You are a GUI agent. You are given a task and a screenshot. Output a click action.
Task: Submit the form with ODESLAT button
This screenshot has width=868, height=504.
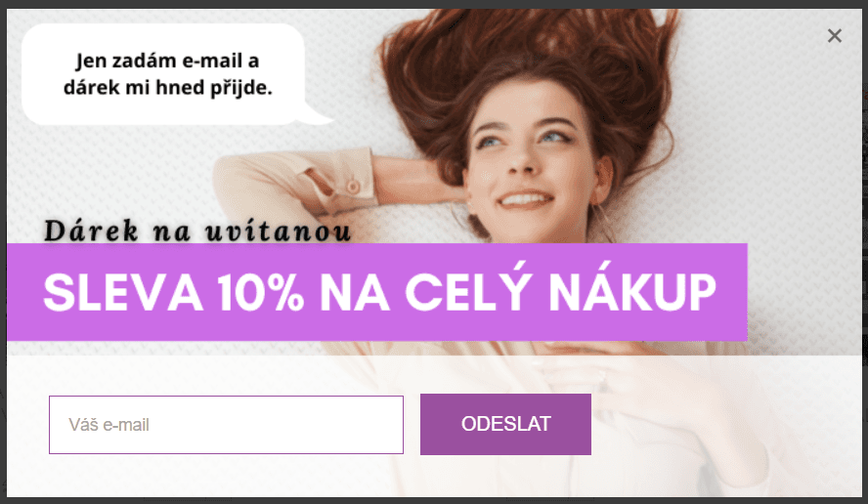(x=505, y=424)
